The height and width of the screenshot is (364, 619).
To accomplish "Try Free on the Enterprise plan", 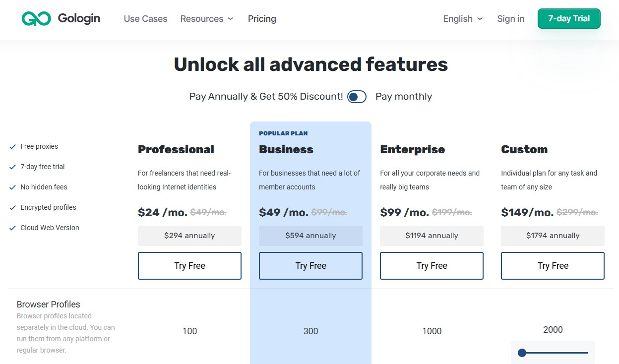I will [432, 266].
